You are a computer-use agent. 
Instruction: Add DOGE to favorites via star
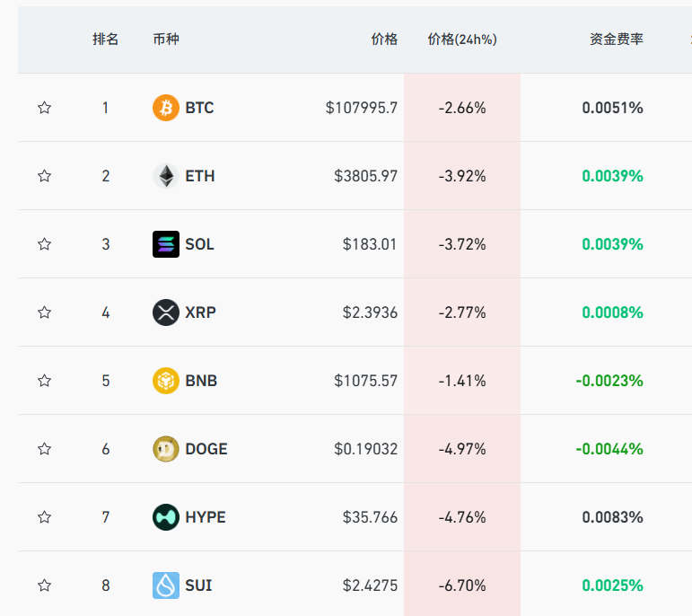[44, 449]
